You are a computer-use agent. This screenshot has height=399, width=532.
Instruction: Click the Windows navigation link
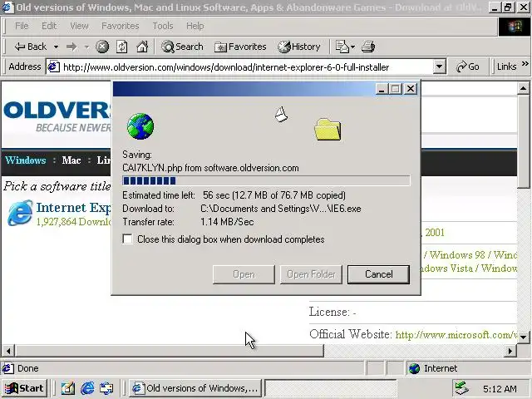coord(26,160)
